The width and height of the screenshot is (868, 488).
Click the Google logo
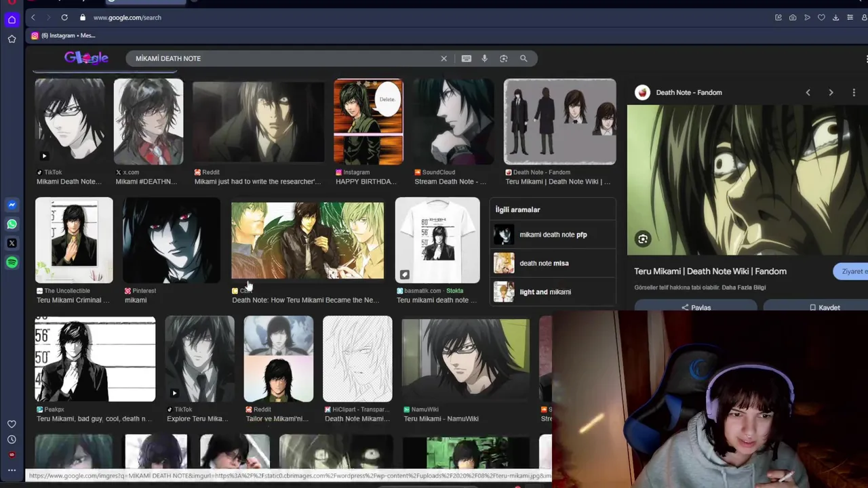coord(86,58)
